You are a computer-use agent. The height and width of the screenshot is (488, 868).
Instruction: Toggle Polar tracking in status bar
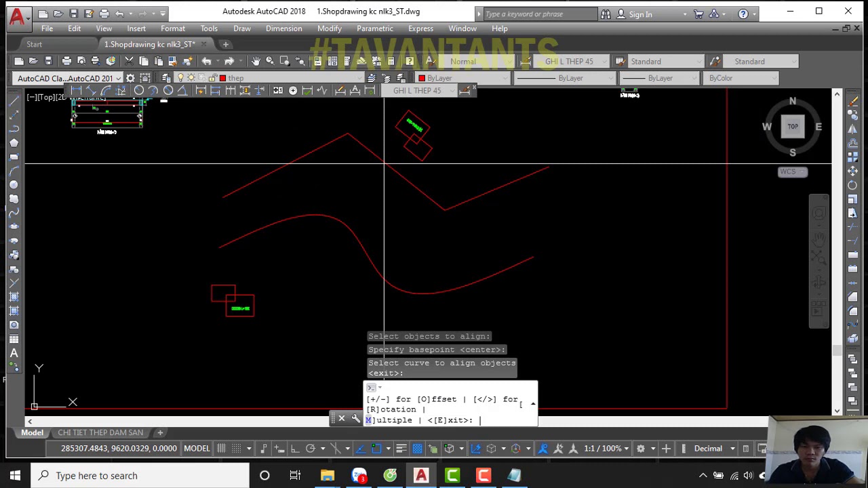click(310, 449)
